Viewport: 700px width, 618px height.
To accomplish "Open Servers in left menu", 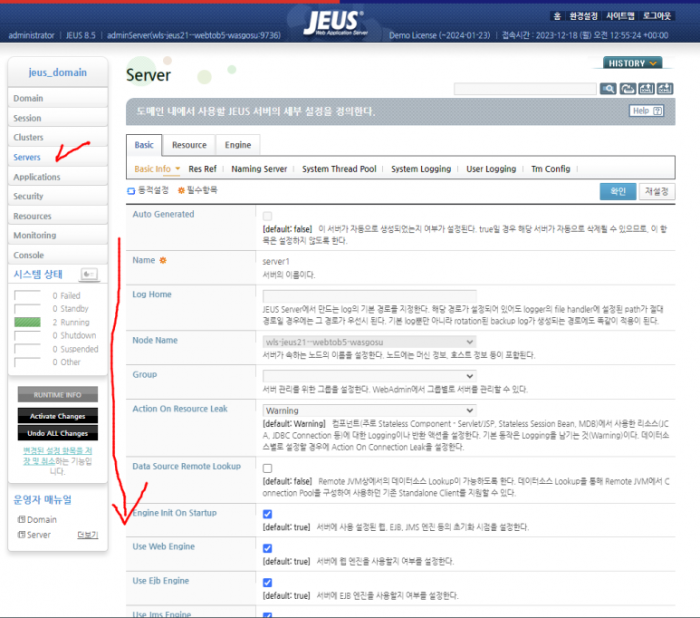I will [58, 157].
